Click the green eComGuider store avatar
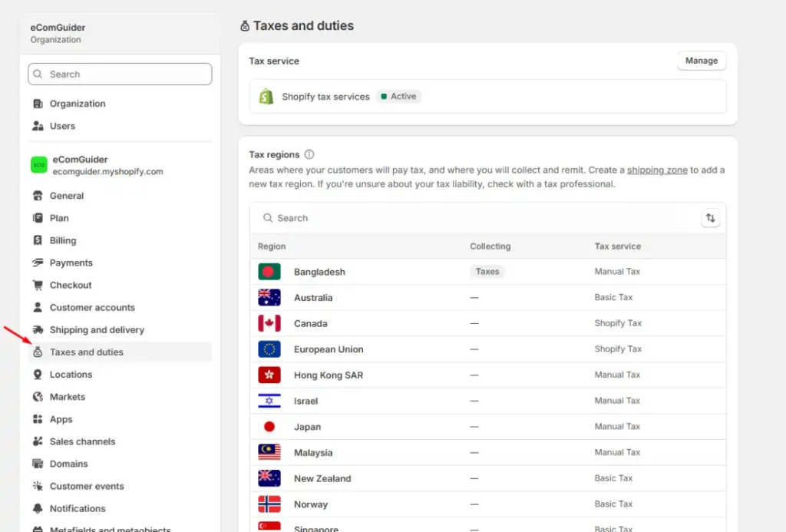Image resolution: width=786 pixels, height=532 pixels. tap(38, 165)
